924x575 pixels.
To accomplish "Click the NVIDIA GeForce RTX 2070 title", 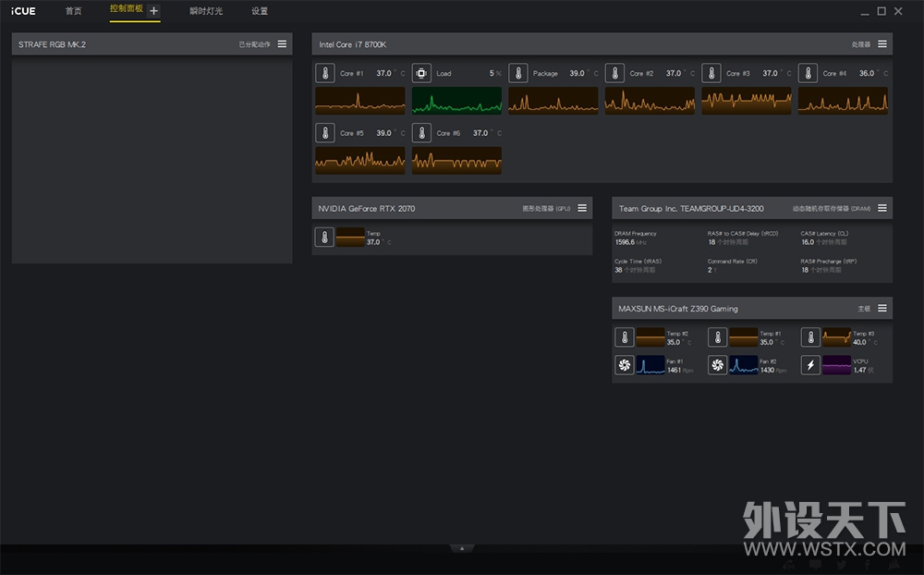I will [367, 208].
